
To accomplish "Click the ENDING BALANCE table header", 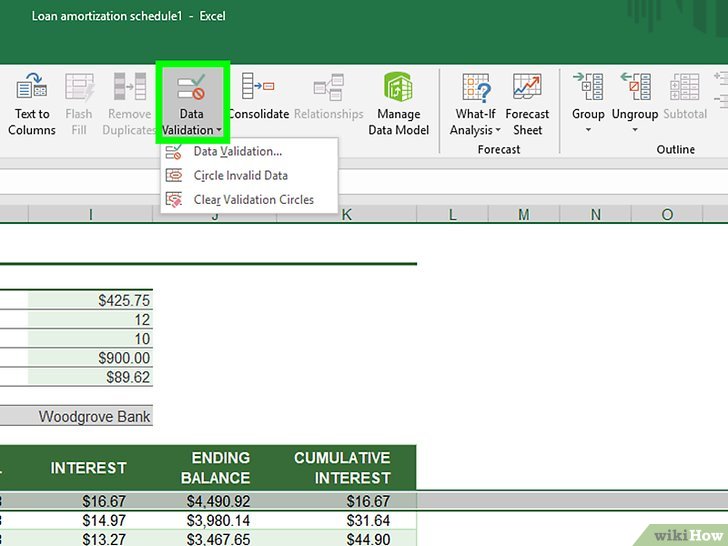I will click(216, 468).
